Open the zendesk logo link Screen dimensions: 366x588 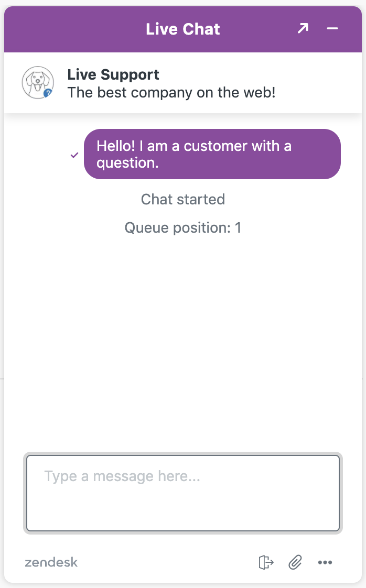pyautogui.click(x=51, y=562)
